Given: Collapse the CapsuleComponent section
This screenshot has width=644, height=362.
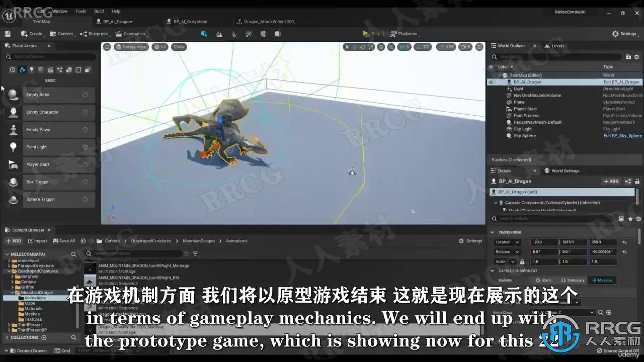Looking at the screenshot, I should coord(492,271).
